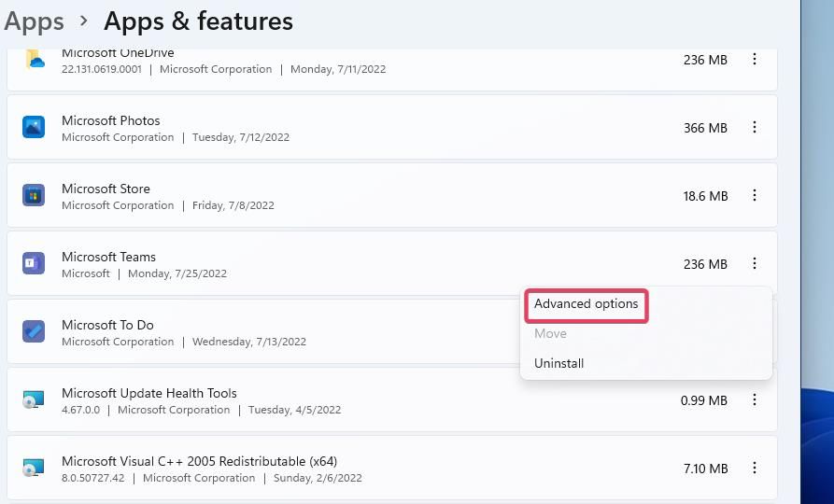Image resolution: width=834 pixels, height=504 pixels.
Task: Choose Advanced options from the context menu
Action: (587, 303)
